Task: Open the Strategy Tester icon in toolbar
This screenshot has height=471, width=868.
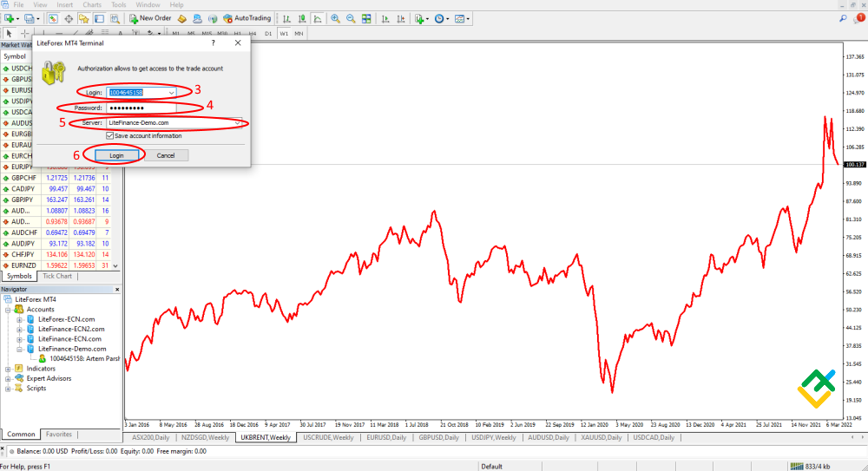Action: point(115,19)
